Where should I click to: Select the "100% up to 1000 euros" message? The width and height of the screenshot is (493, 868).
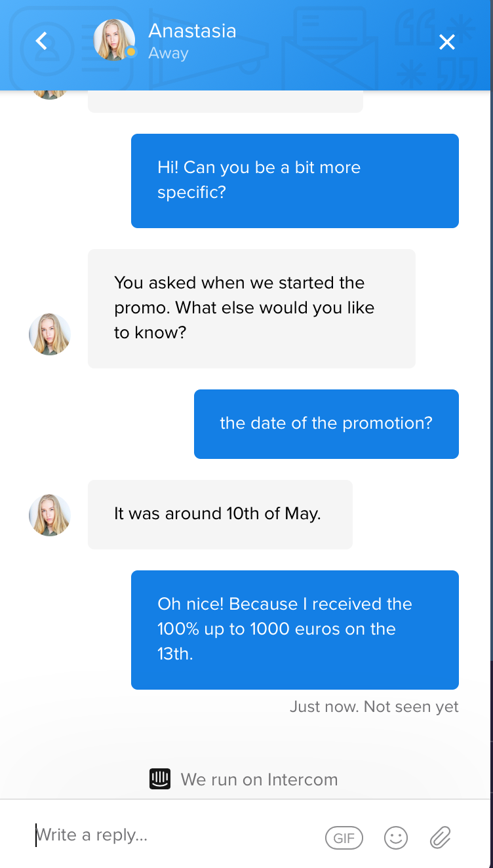294,629
